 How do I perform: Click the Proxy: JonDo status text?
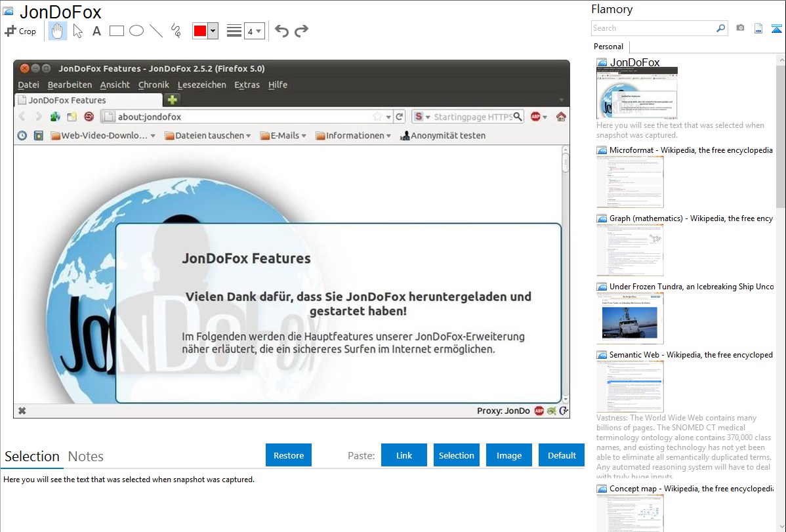click(503, 411)
